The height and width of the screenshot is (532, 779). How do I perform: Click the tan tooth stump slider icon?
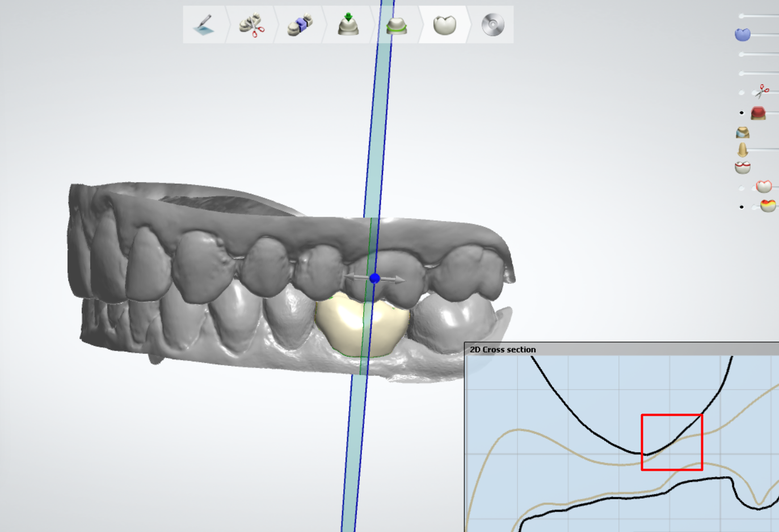point(742,150)
